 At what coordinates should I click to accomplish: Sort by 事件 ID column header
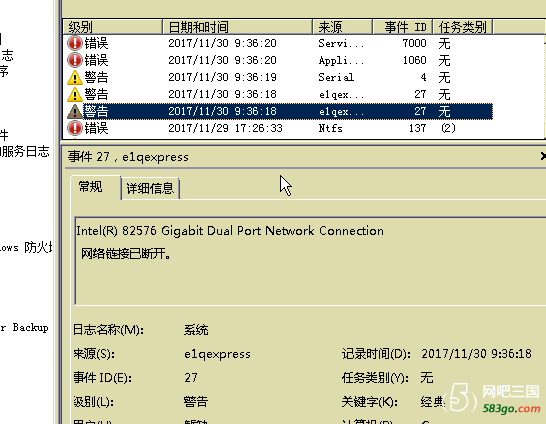click(x=403, y=27)
